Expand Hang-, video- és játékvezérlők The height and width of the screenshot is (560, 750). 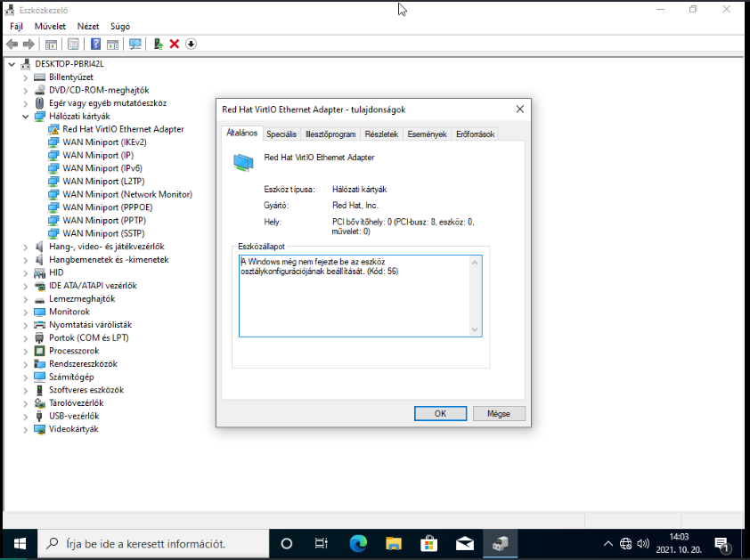[x=26, y=247]
